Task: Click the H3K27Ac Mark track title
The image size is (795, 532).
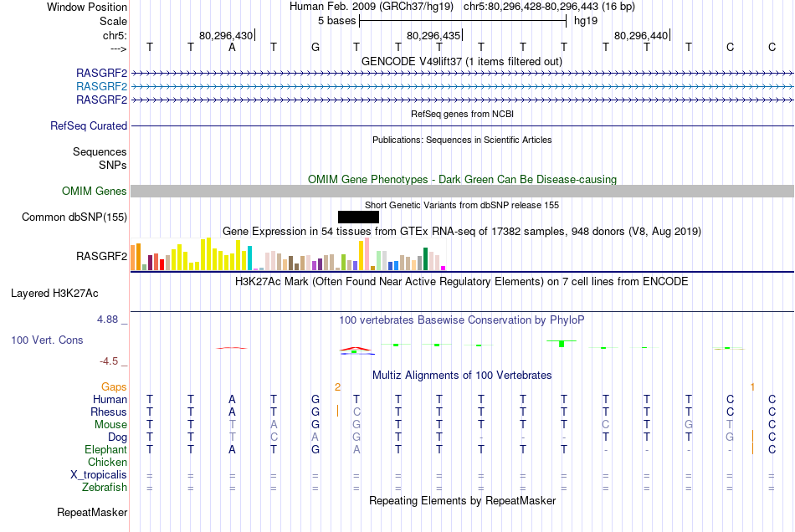Action: coord(461,282)
